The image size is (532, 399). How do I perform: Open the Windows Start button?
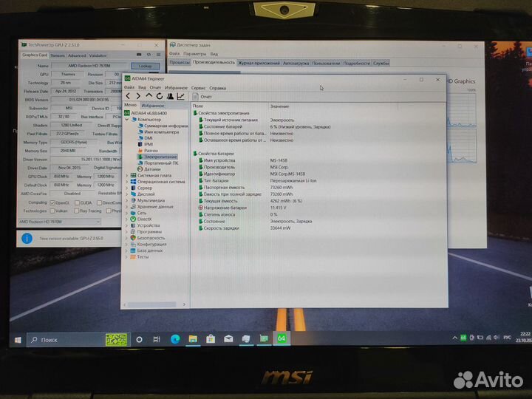click(x=18, y=340)
